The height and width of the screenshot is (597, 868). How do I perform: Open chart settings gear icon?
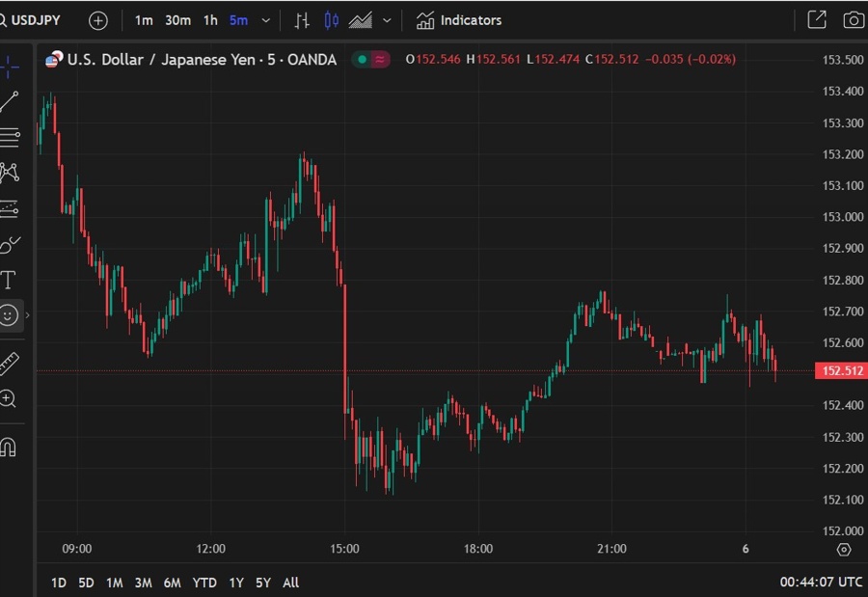pos(844,550)
